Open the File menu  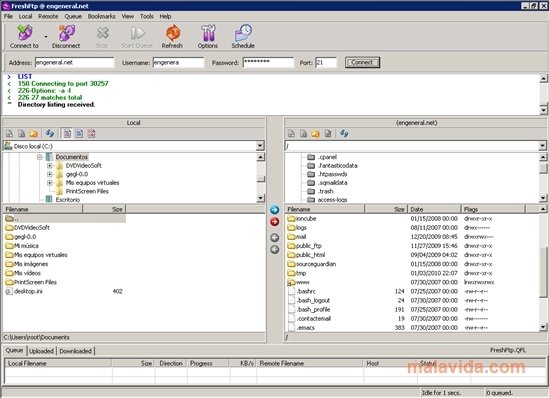click(8, 16)
